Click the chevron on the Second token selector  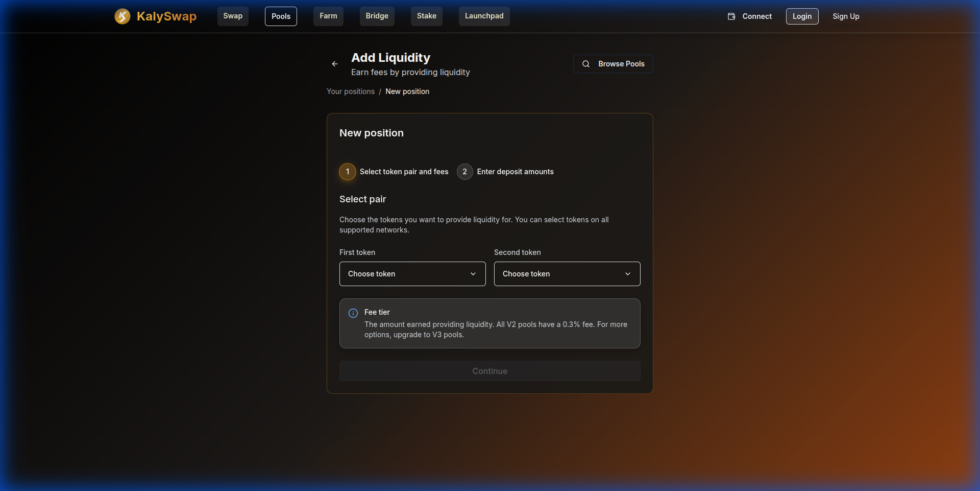tap(627, 274)
